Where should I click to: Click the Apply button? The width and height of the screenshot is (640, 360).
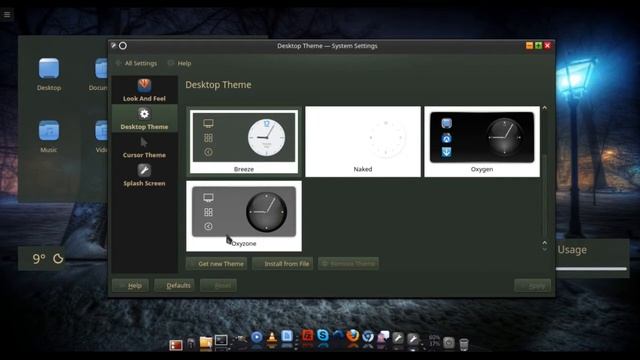533,286
